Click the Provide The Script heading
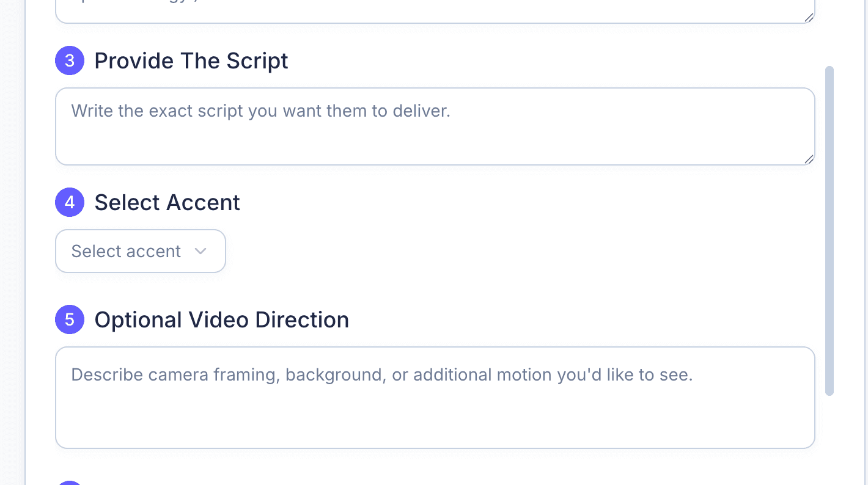Screen dimensions: 868x485 click(x=191, y=60)
